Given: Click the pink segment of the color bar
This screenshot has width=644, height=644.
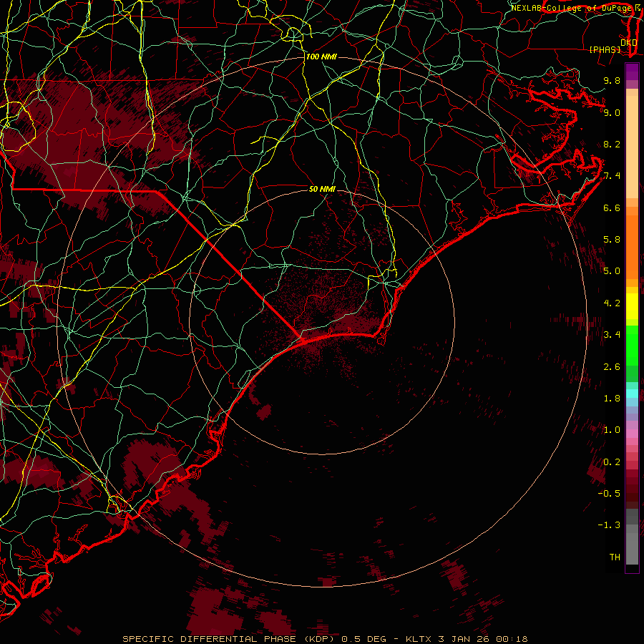Looking at the screenshot, I should click(632, 434).
